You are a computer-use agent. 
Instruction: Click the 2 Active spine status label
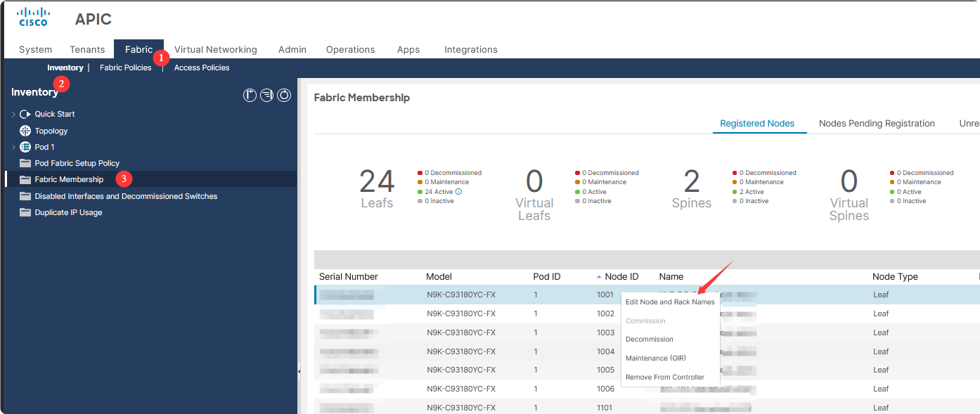(752, 191)
